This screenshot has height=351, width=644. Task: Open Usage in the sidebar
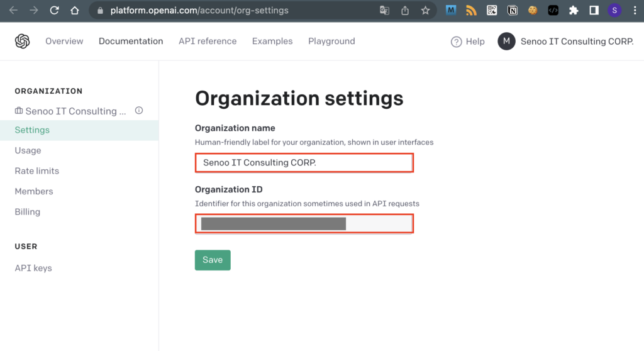coord(28,150)
